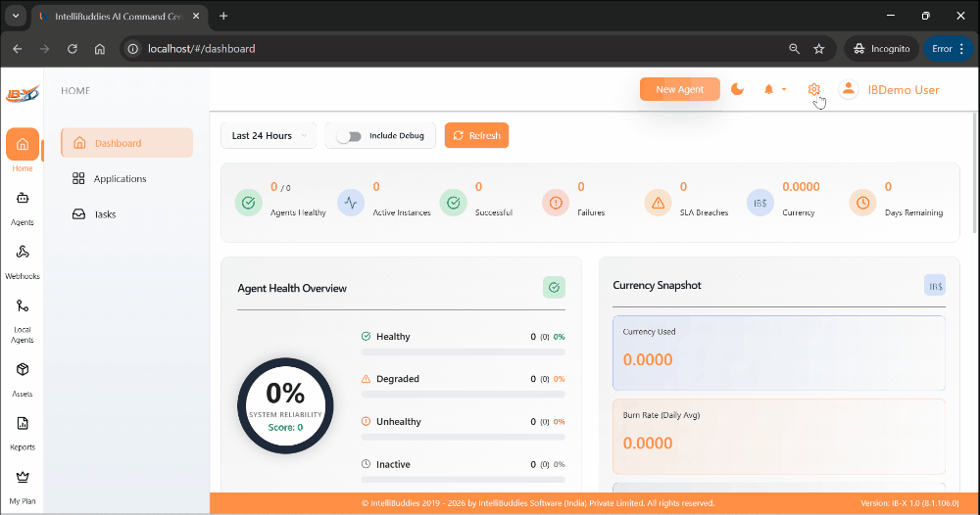980x515 pixels.
Task: Click the New Agent button
Action: [679, 90]
